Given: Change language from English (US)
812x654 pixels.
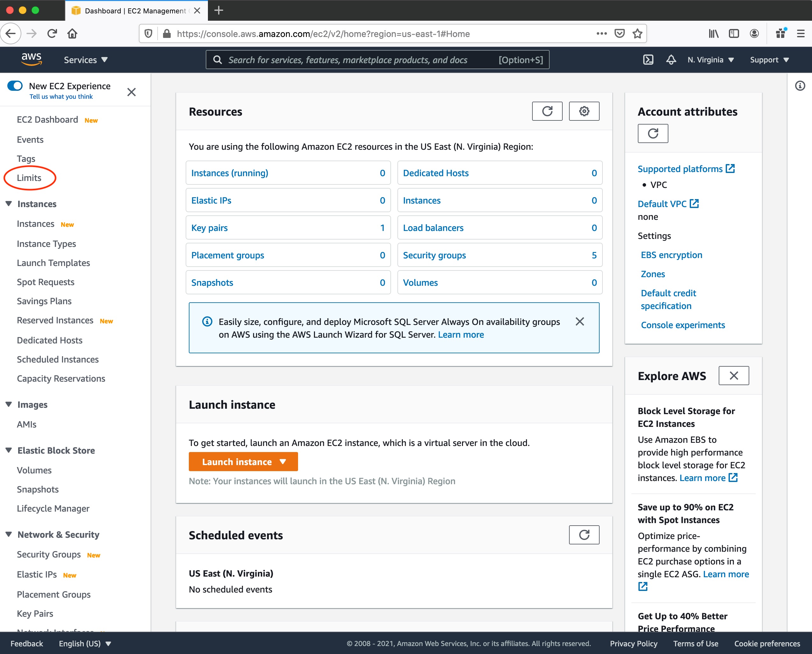Looking at the screenshot, I should [85, 643].
